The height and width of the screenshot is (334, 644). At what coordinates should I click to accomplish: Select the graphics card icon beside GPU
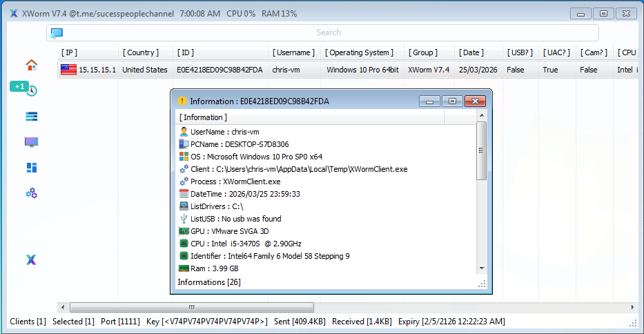pos(184,231)
